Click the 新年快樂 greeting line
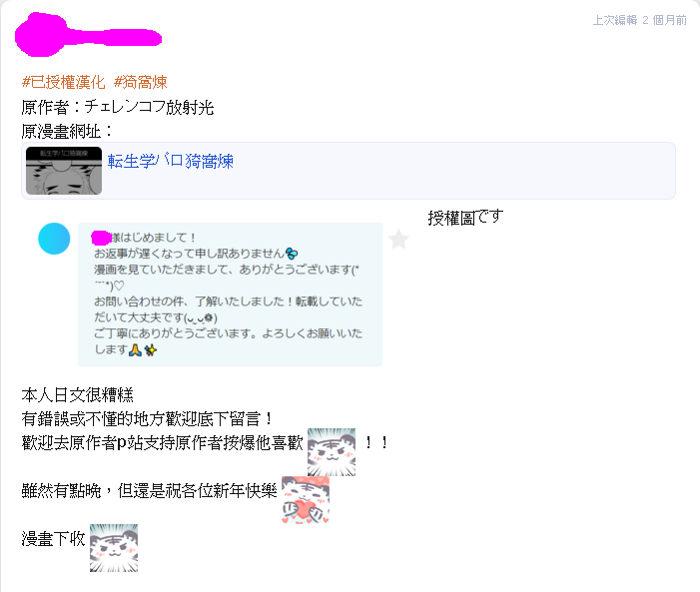 (x=150, y=491)
